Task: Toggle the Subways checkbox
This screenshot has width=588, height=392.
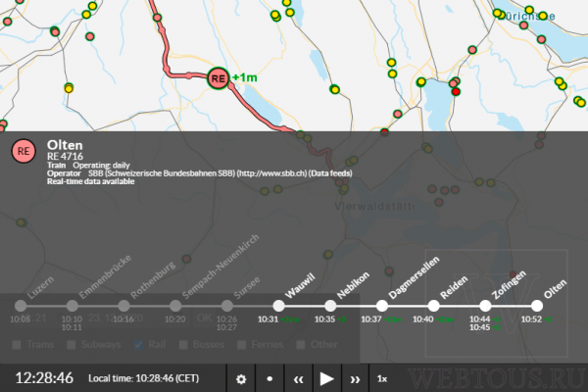Action: [71, 344]
